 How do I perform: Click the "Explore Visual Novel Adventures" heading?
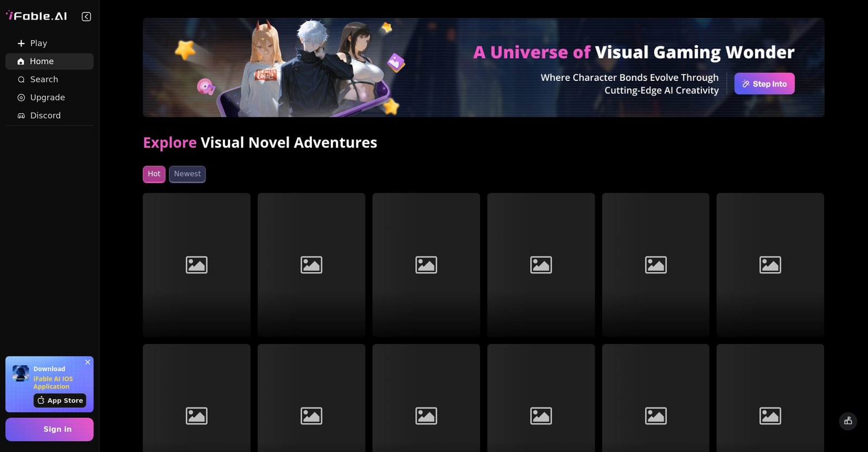(260, 143)
